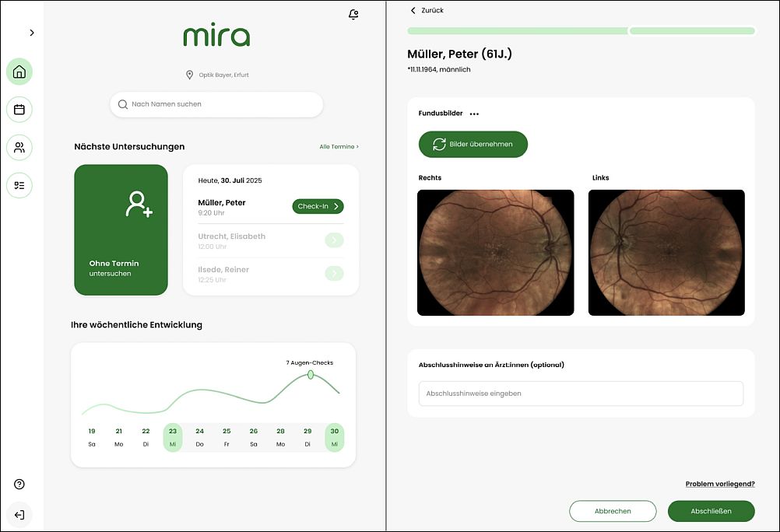Follow the Alle Termine link

click(339, 146)
